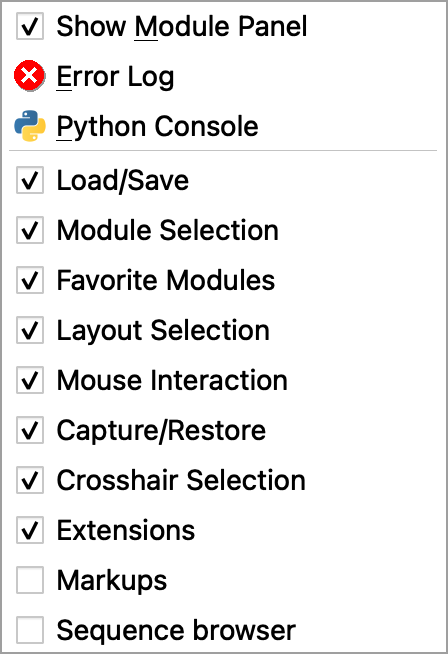Select the Show Module Panel menu label
The height and width of the screenshot is (654, 448).
click(181, 26)
